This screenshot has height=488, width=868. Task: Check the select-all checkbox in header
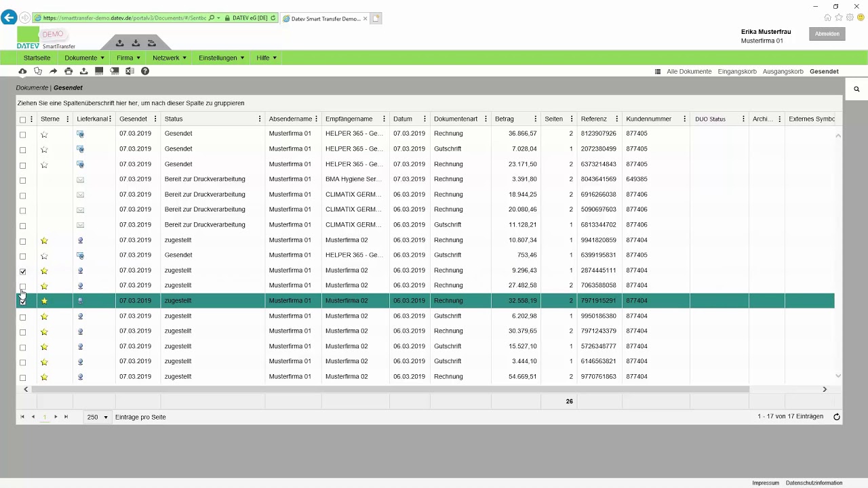point(22,119)
